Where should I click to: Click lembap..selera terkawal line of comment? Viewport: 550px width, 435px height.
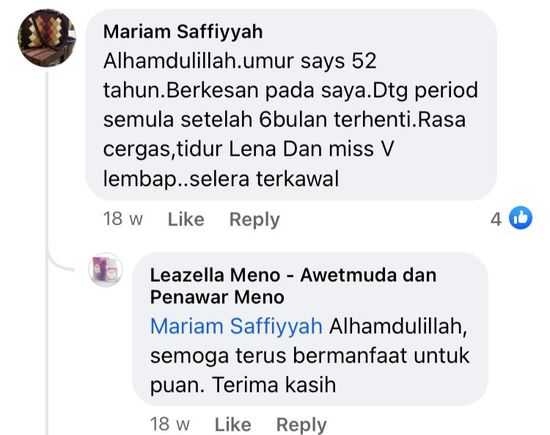221,179
